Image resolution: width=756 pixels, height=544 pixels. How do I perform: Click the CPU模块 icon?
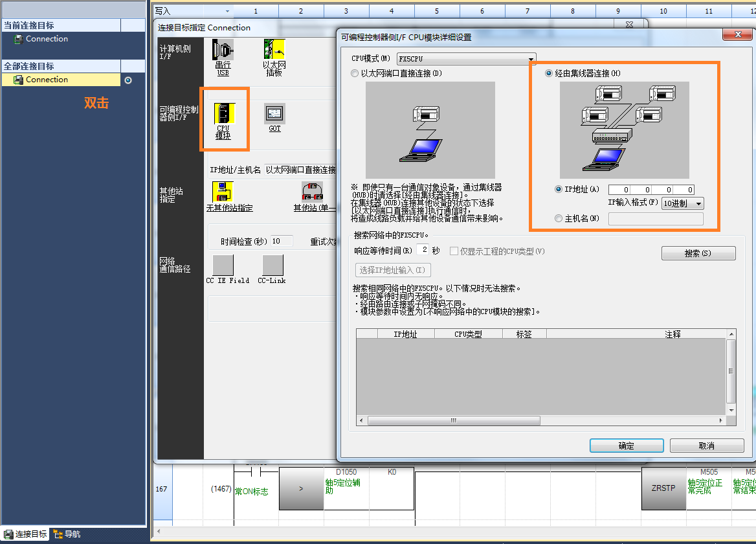pos(224,114)
